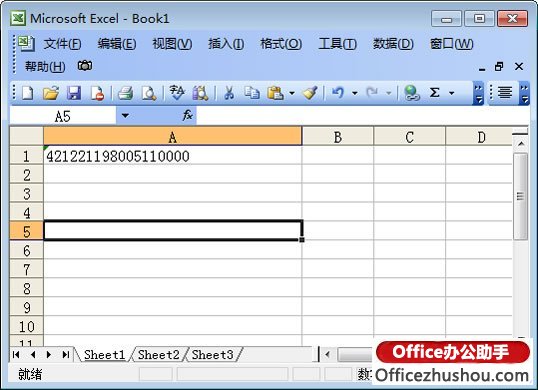Select column A header
538x390 pixels.
click(173, 137)
